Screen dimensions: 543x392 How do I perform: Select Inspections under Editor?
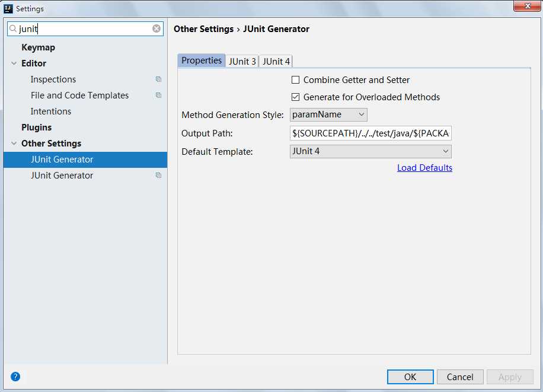point(53,79)
